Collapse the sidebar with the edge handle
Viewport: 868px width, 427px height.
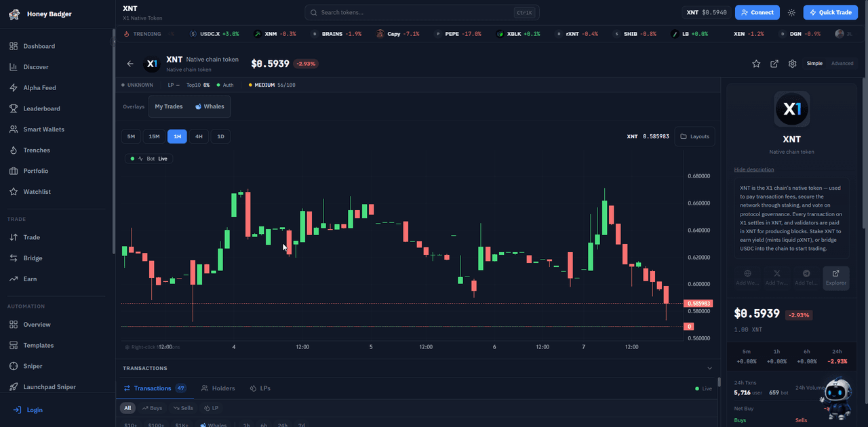(113, 42)
